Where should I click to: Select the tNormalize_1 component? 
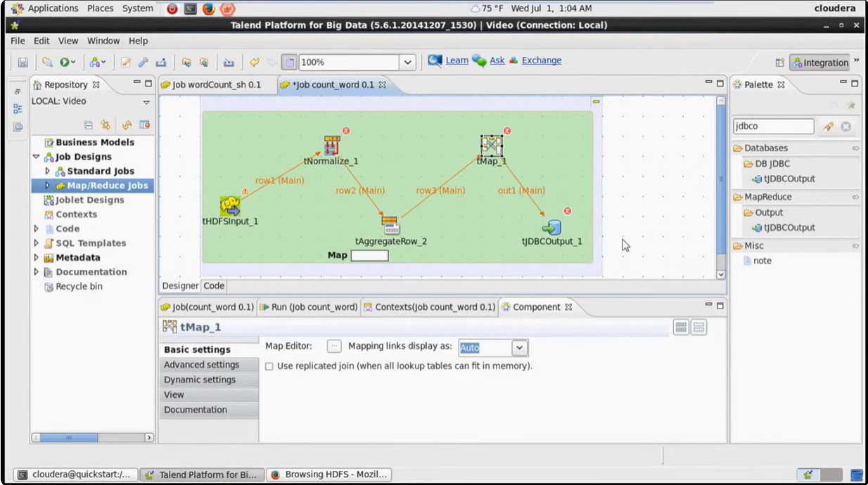(x=331, y=145)
